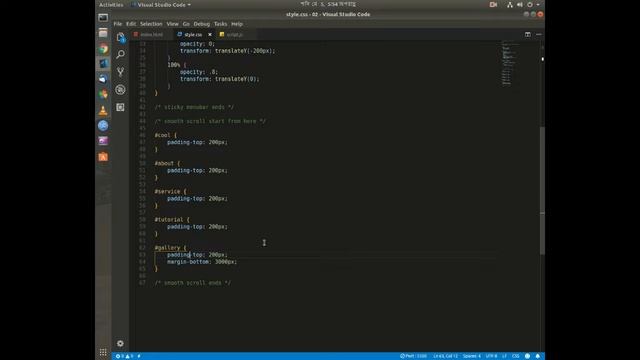The height and width of the screenshot is (360, 640).
Task: Click the #tutorial selector line
Action: (172, 220)
